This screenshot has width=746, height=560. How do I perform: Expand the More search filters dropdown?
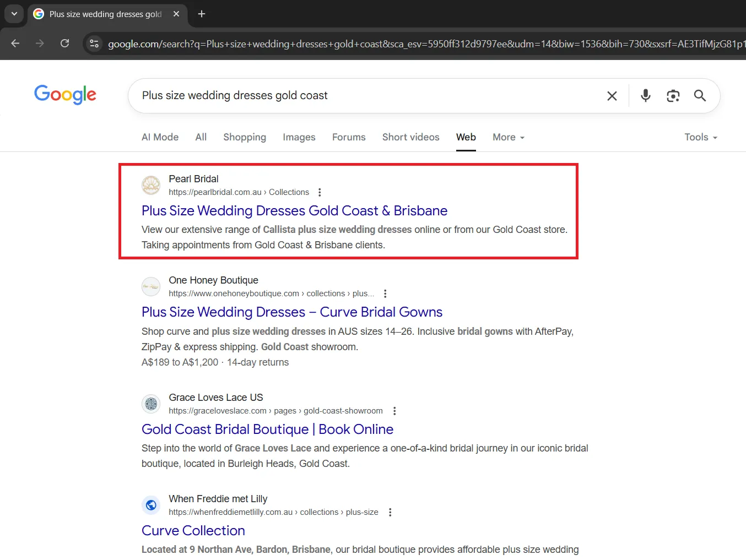coord(508,137)
